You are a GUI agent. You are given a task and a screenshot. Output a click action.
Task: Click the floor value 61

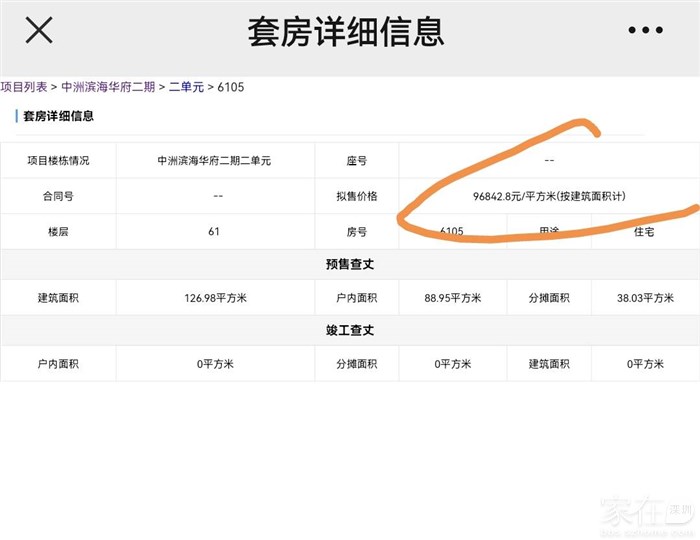pos(214,232)
